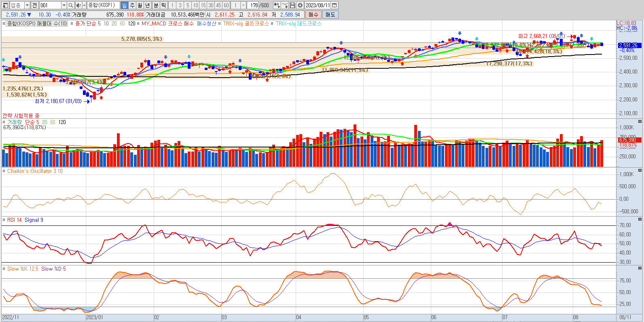The width and height of the screenshot is (644, 322).
Task: Select the 틱 tick period button
Action: click(163, 5)
